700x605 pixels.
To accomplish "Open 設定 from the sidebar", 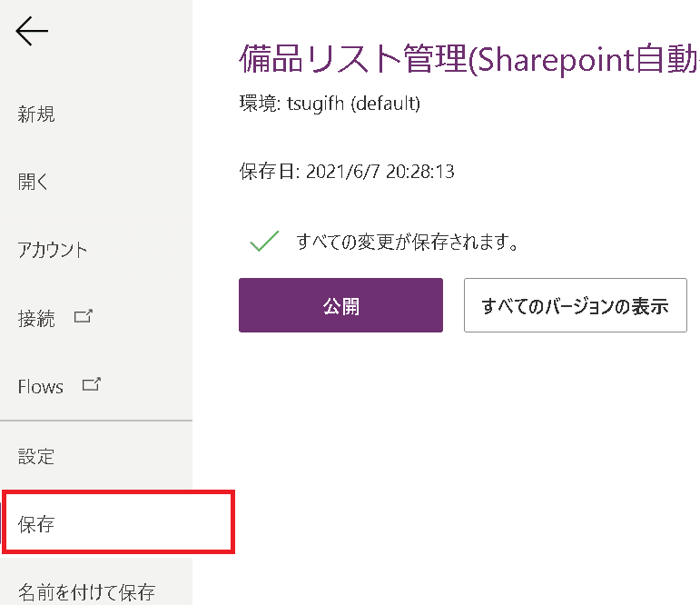I will [36, 456].
